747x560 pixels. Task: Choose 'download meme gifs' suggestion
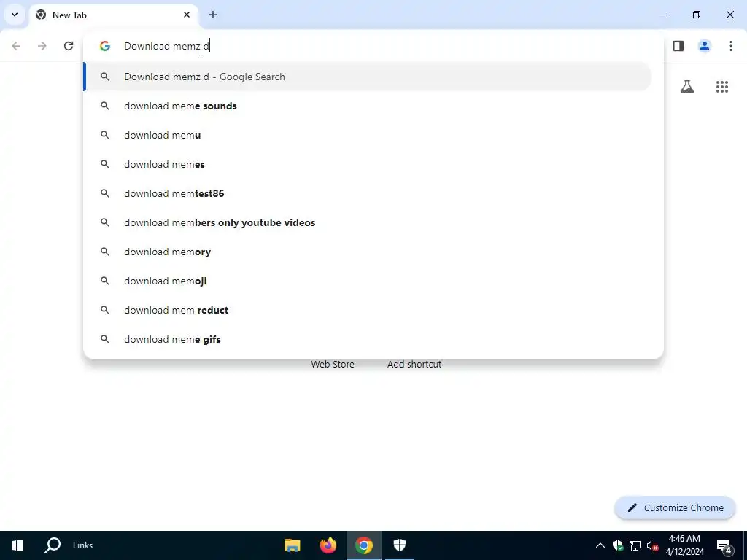[x=368, y=339]
